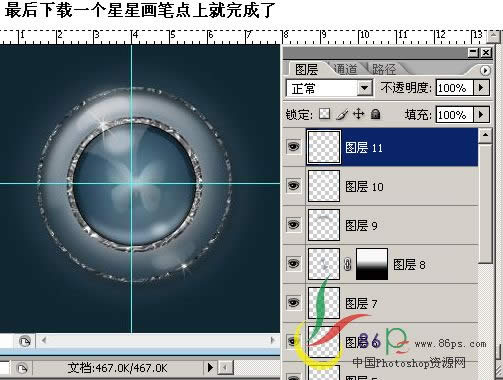
Task: Toggle visibility of 图层 10
Action: click(x=293, y=186)
